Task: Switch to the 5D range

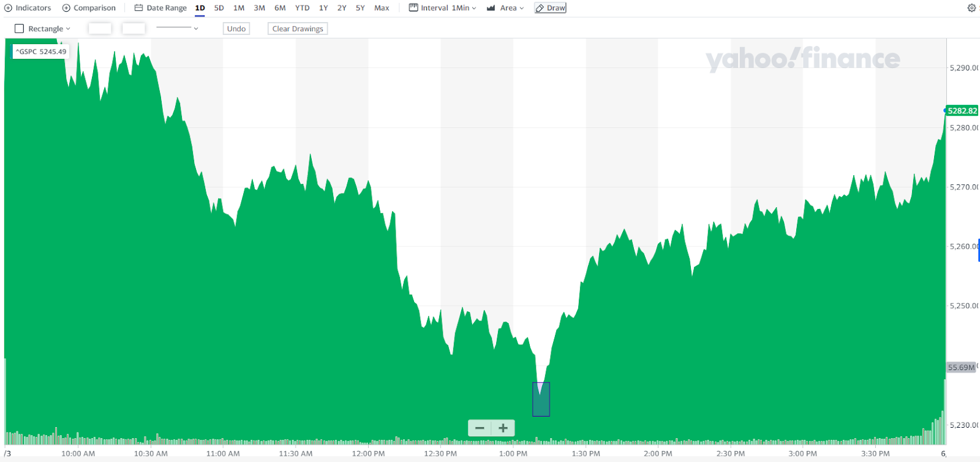Action: 219,8
